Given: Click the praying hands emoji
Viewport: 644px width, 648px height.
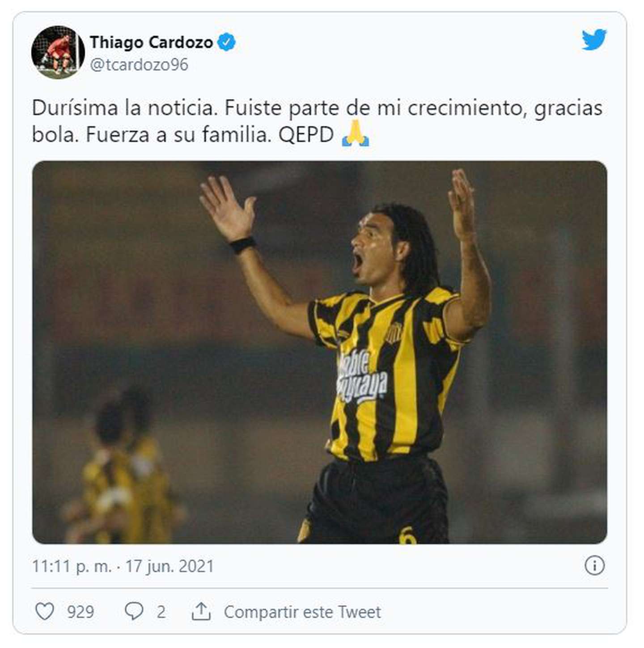Looking at the screenshot, I should click(x=356, y=133).
